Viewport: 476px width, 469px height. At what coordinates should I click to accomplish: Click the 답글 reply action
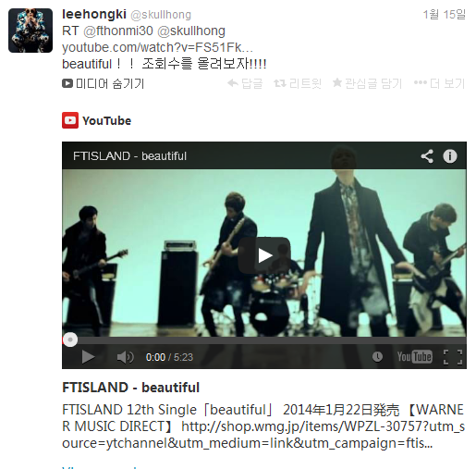coord(245,83)
